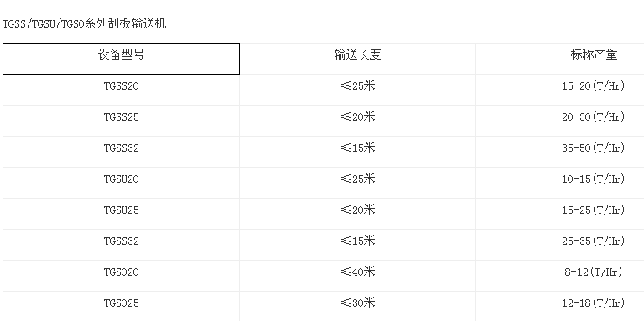Select the TGSO20 model cell
The height and width of the screenshot is (321, 644).
(x=121, y=276)
